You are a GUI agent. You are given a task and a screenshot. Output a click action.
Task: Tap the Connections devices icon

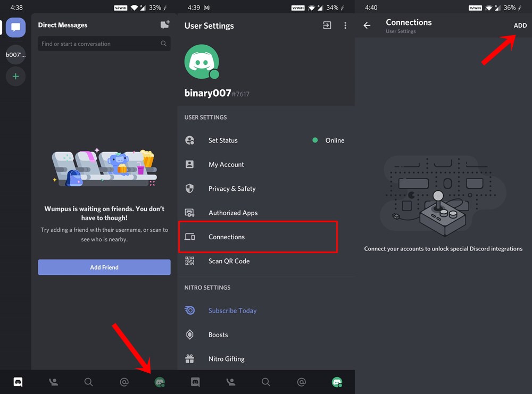190,237
